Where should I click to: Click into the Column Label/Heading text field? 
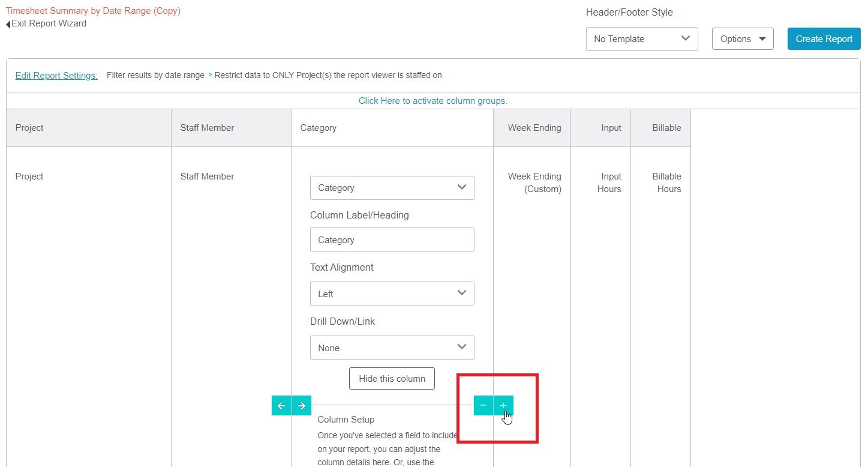point(392,240)
